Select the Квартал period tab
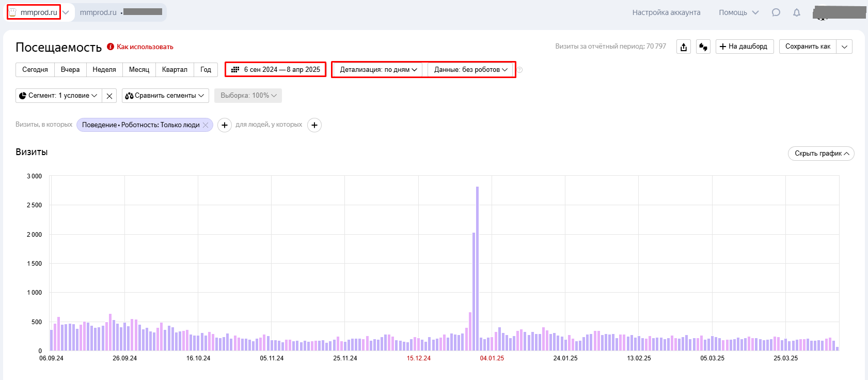Viewport: 868px width, 380px height. (175, 69)
